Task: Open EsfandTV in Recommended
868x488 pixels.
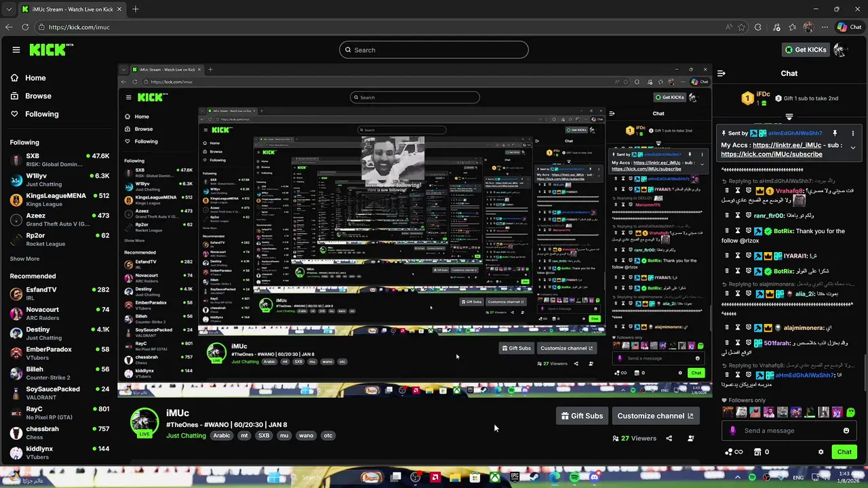Action: pyautogui.click(x=59, y=293)
